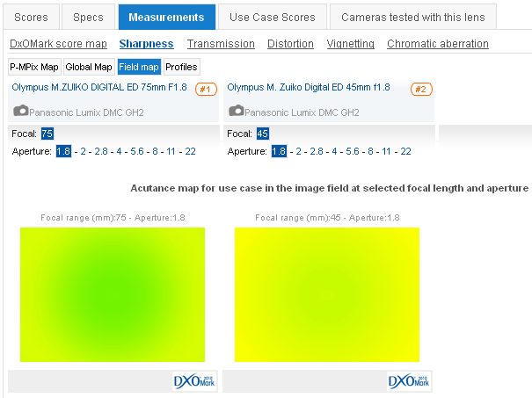Open the Chromatic aberration measurement link
Screen dimensions: 532x398
pyautogui.click(x=437, y=44)
